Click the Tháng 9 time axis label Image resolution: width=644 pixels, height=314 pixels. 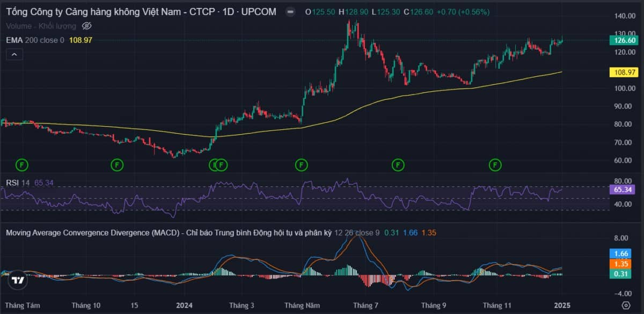point(434,305)
